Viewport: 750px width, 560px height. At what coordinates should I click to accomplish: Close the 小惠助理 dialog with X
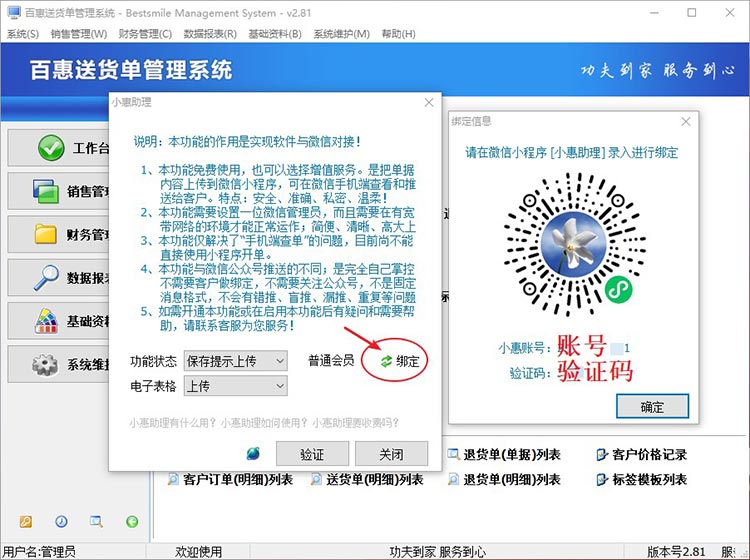tap(429, 102)
